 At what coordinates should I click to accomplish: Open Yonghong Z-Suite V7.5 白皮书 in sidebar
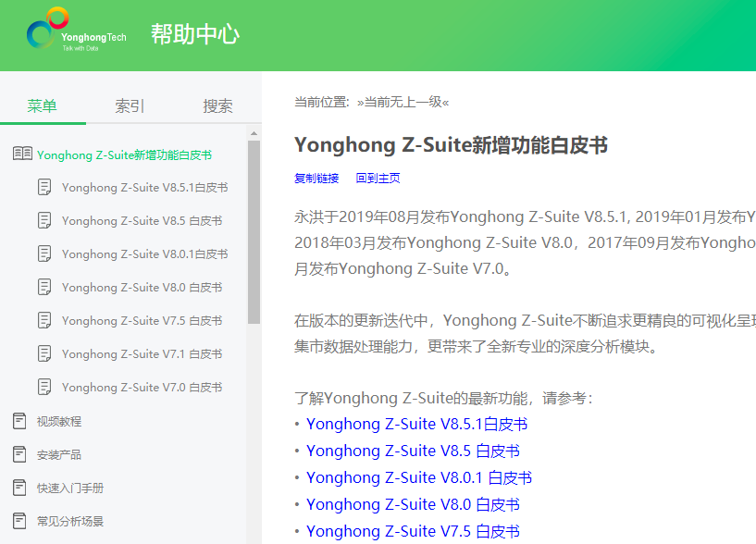point(142,321)
